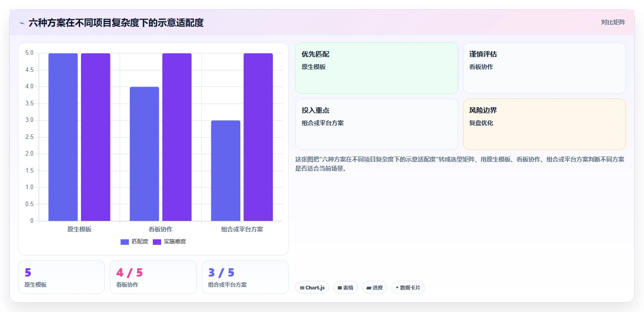Click the 0 value on the y-axis
Viewport: 644px width, 312px height.
32,221
